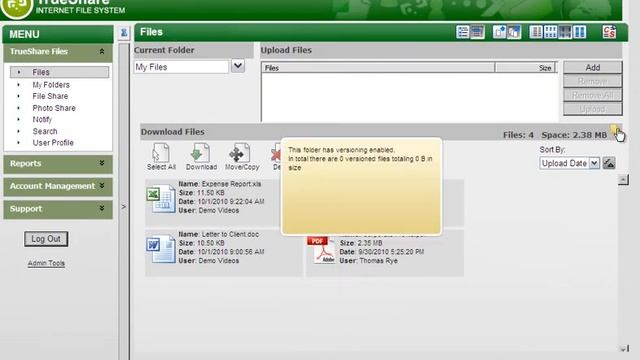Click the Remove button
Screen dimensions: 640x360
click(x=593, y=81)
